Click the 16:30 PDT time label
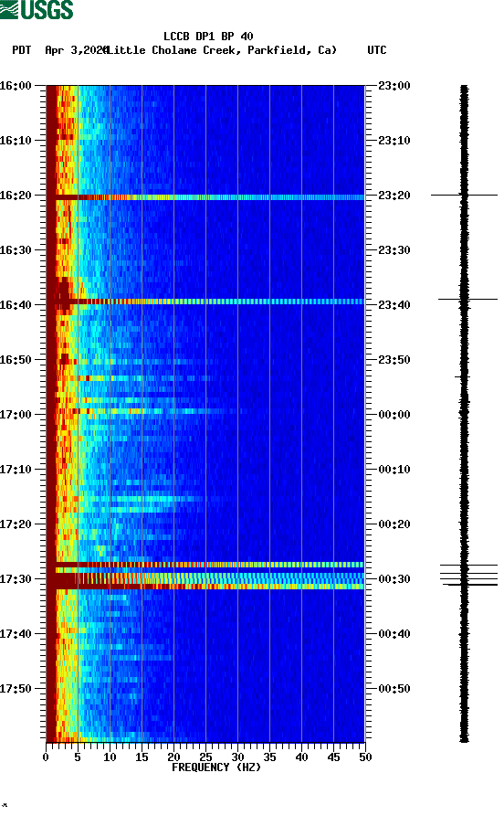This screenshot has width=504, height=815. 16,250
